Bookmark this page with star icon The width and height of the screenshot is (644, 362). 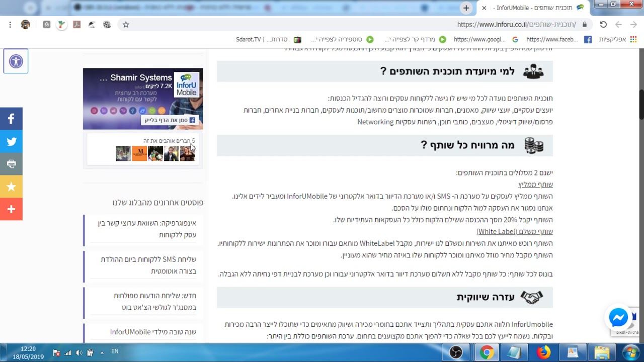126,25
